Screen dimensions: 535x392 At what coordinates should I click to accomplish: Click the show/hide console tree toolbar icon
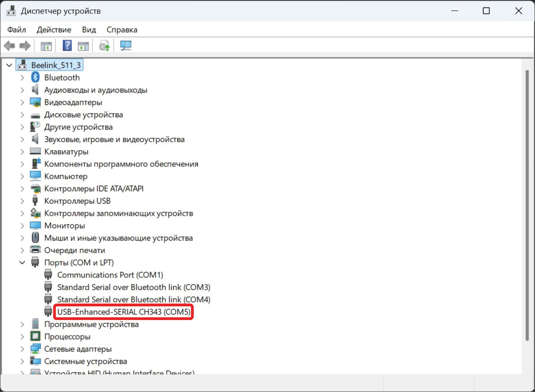[x=46, y=46]
